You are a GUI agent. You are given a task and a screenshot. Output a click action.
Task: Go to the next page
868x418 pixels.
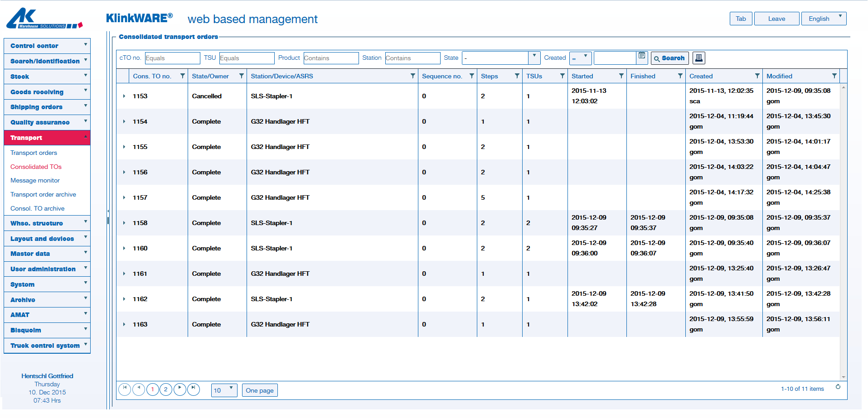(x=180, y=389)
